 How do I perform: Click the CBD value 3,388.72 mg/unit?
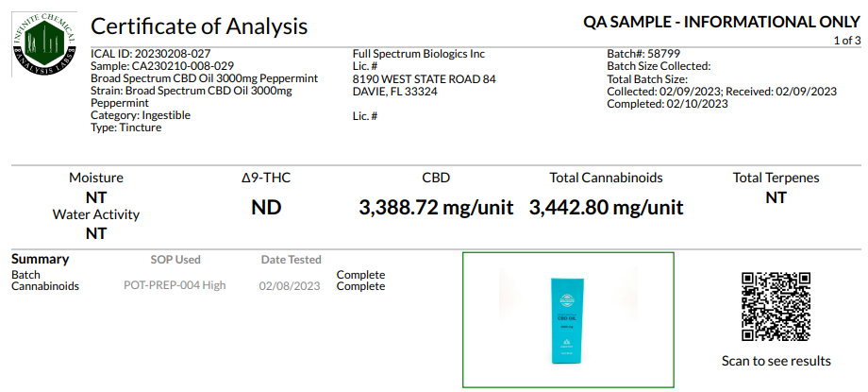coord(436,208)
